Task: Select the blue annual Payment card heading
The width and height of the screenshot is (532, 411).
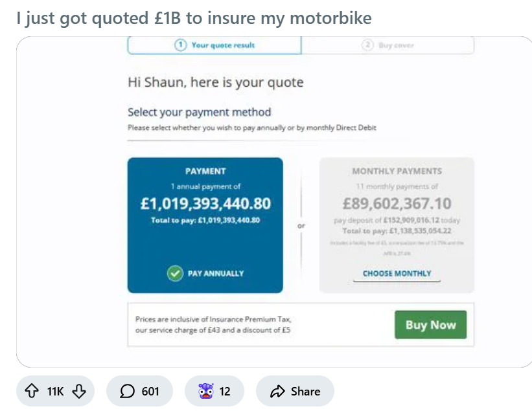Action: (205, 172)
